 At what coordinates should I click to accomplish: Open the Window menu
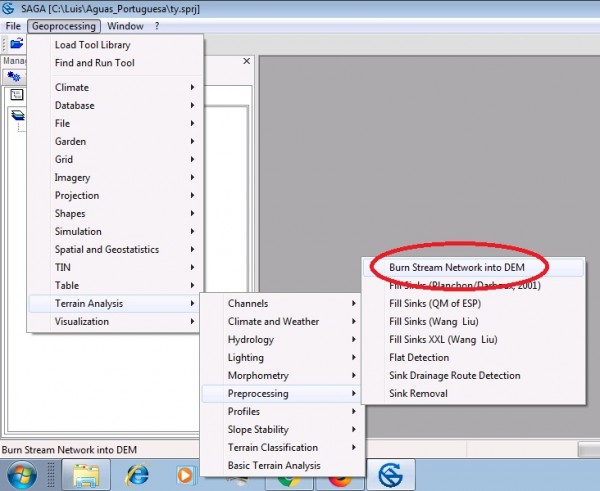125,26
